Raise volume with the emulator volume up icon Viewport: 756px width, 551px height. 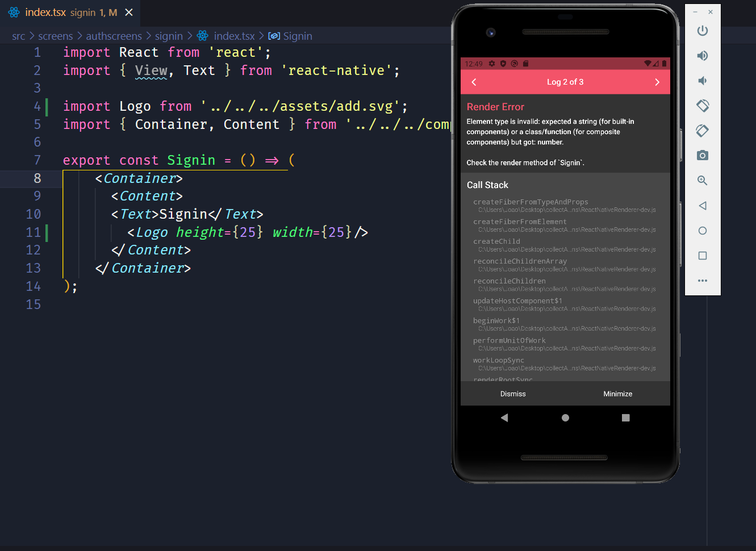tap(703, 56)
